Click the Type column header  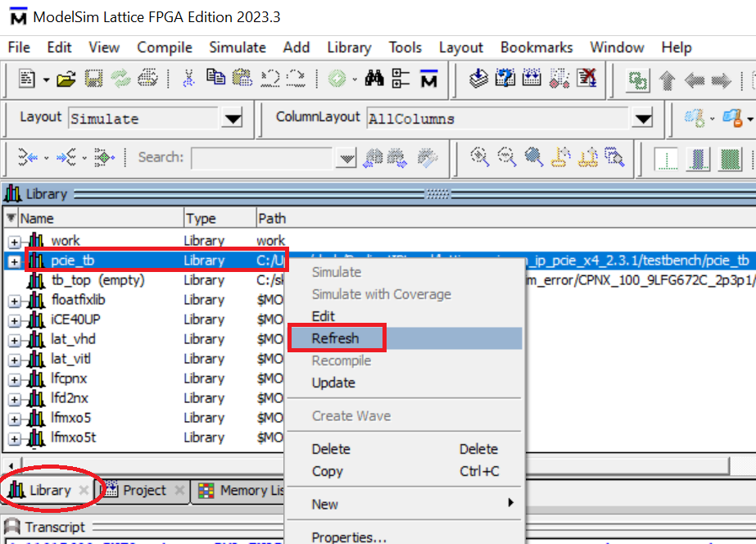220,219
